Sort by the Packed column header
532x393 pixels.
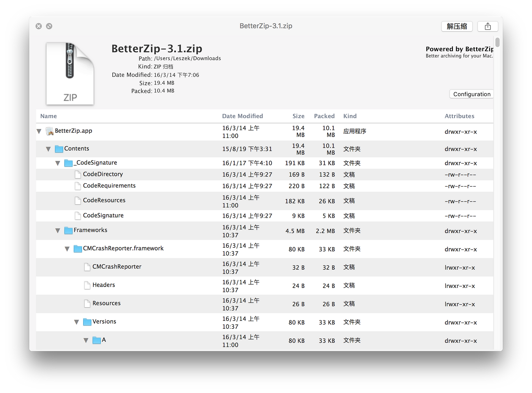(x=324, y=116)
